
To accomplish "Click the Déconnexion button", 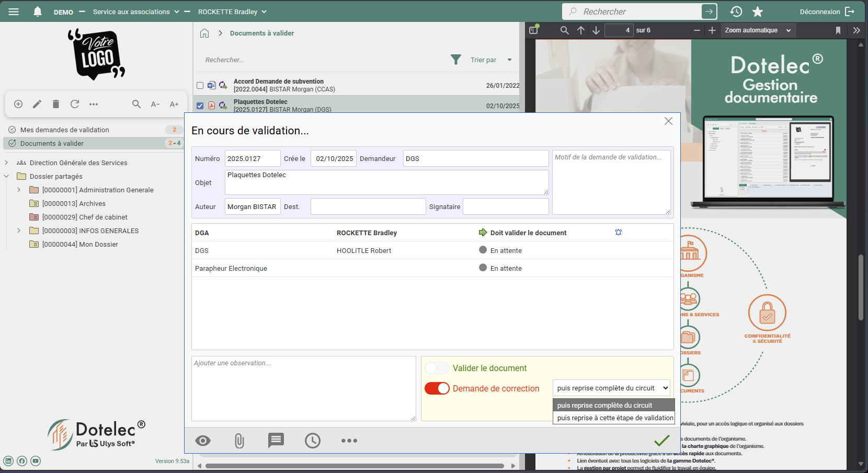I will 827,11.
